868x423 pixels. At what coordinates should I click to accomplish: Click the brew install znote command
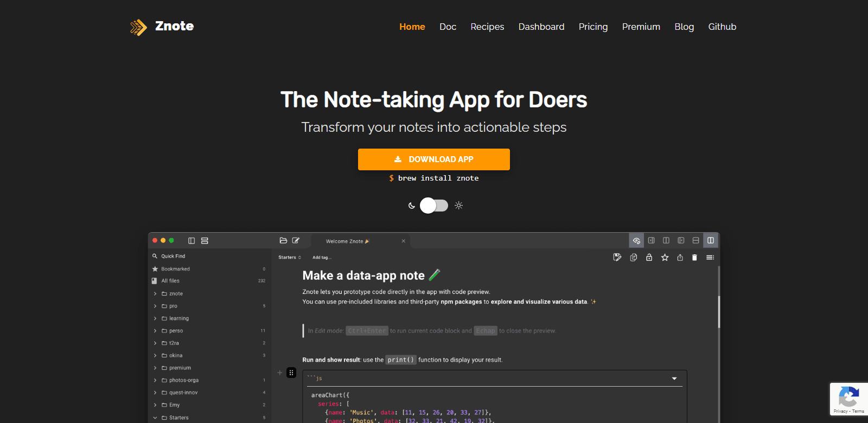click(x=434, y=178)
